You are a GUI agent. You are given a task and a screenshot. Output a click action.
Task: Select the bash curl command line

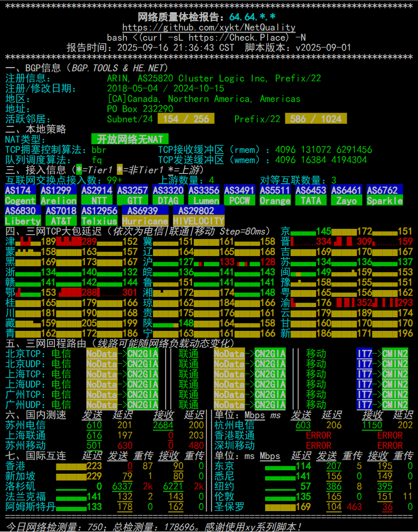pyautogui.click(x=209, y=37)
